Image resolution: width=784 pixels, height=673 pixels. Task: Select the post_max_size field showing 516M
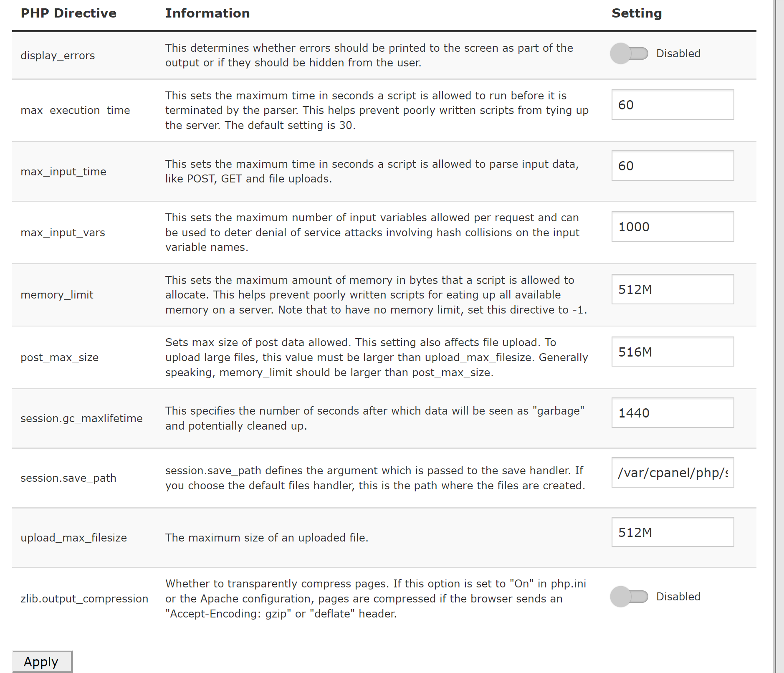[672, 352]
